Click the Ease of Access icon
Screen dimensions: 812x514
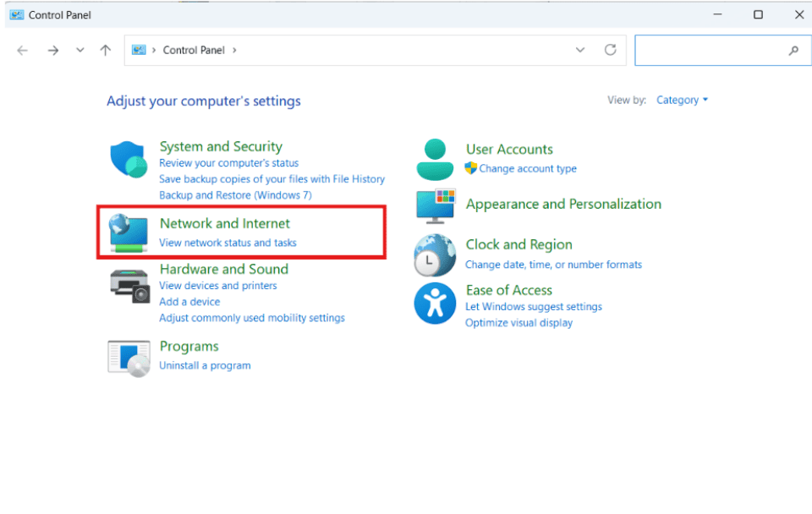pyautogui.click(x=435, y=303)
